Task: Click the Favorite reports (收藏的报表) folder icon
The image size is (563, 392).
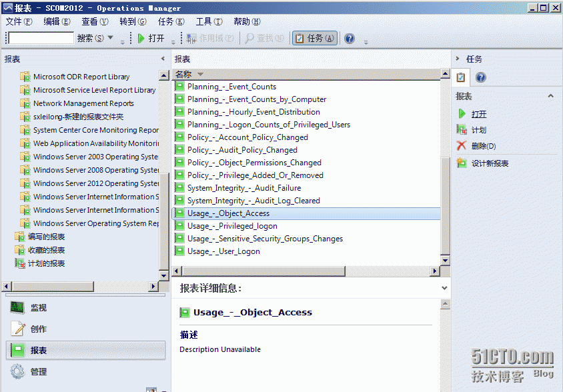Action: click(x=20, y=250)
